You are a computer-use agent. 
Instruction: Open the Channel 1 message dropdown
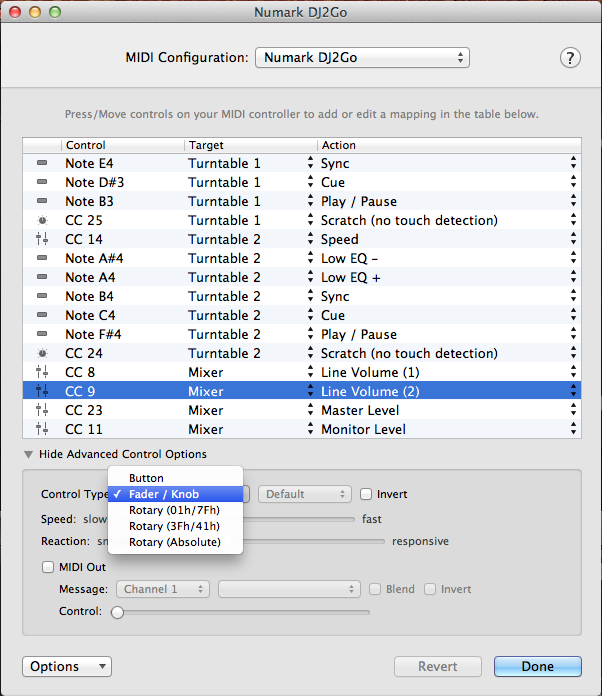coord(163,589)
